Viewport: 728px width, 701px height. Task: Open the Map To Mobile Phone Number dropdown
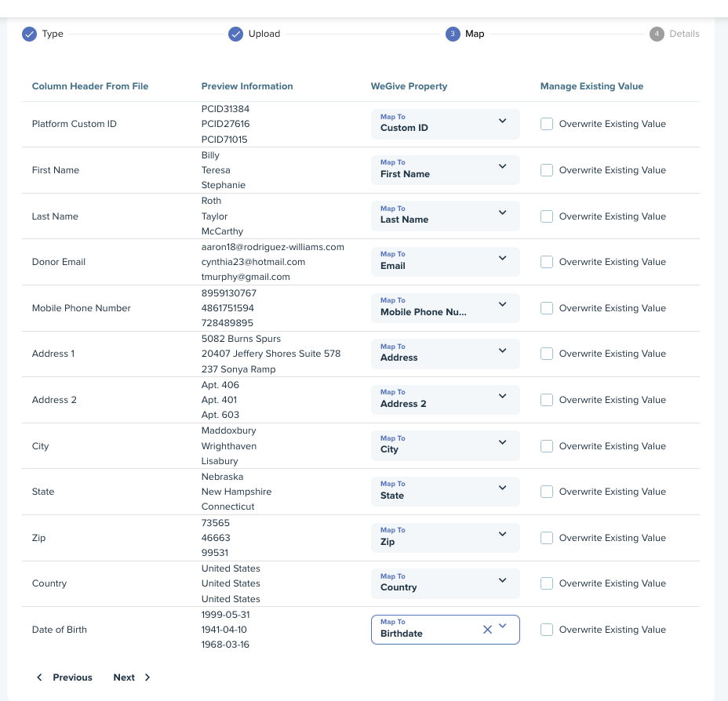[446, 308]
